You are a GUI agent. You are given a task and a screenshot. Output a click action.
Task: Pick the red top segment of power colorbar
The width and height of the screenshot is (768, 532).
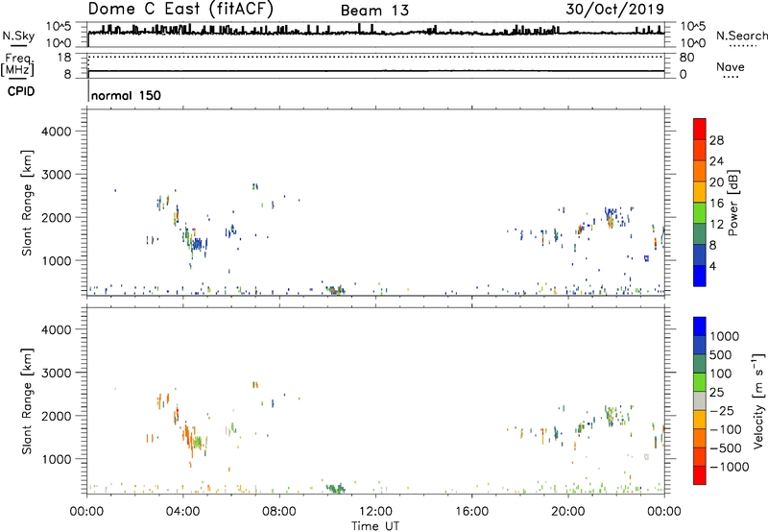tap(700, 130)
